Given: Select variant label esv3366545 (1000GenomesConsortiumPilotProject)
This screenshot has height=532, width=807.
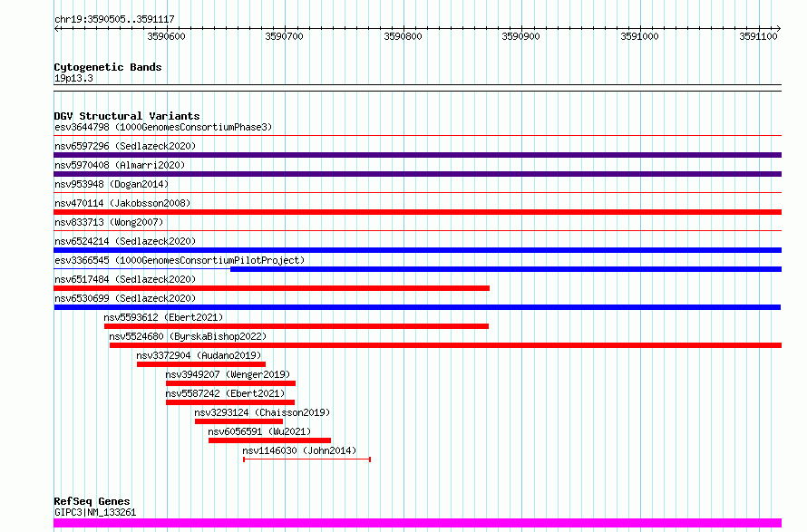Looking at the screenshot, I should click(x=180, y=260).
